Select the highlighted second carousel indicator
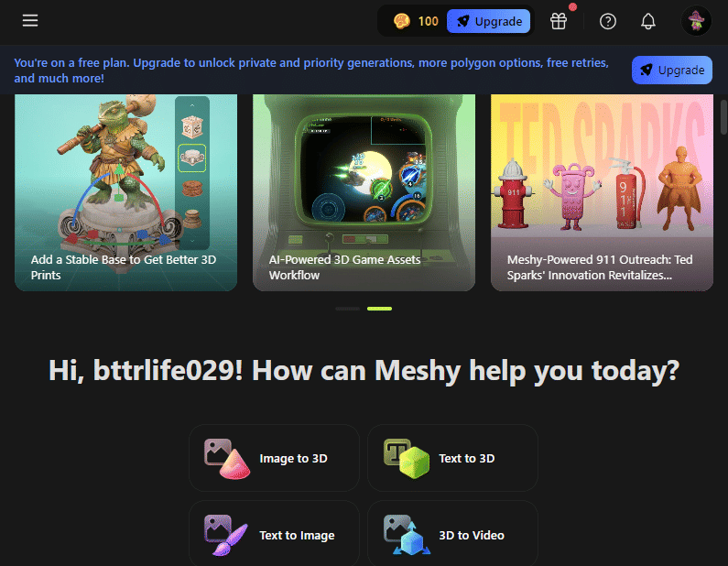The image size is (728, 566). 379,309
